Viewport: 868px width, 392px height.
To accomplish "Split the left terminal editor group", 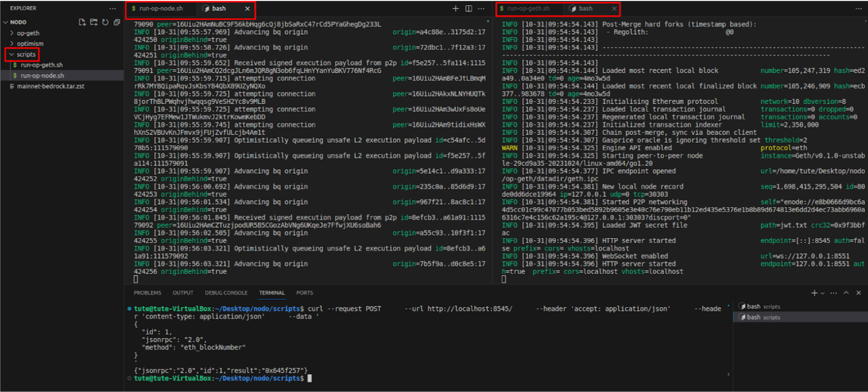I will coord(469,9).
